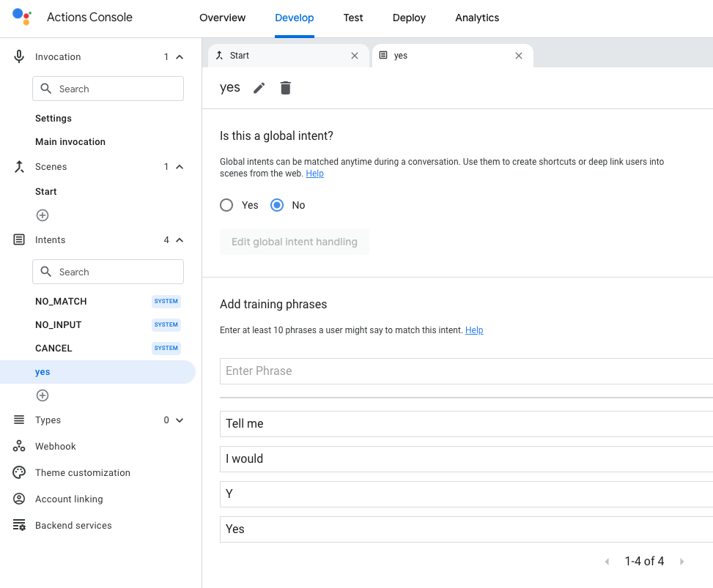
Task: Select the Scenes icon in sidebar
Action: click(x=18, y=166)
